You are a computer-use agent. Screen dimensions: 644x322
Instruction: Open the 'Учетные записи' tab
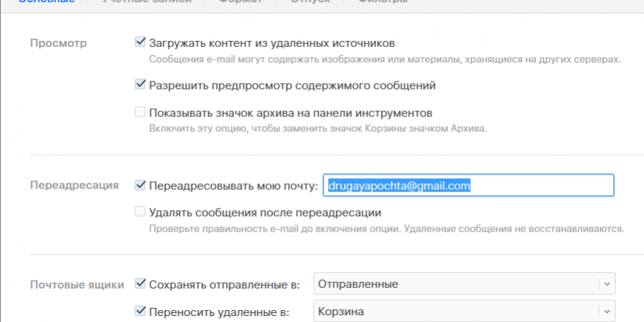147,2
